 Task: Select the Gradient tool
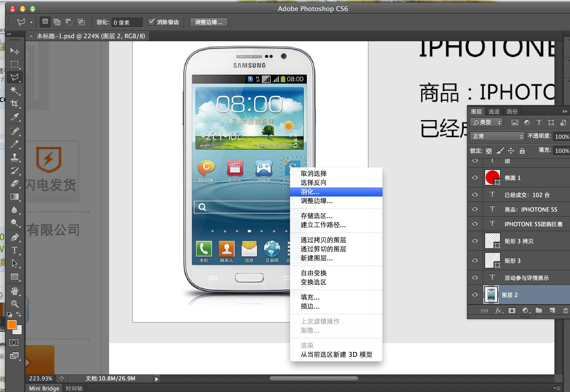(15, 197)
